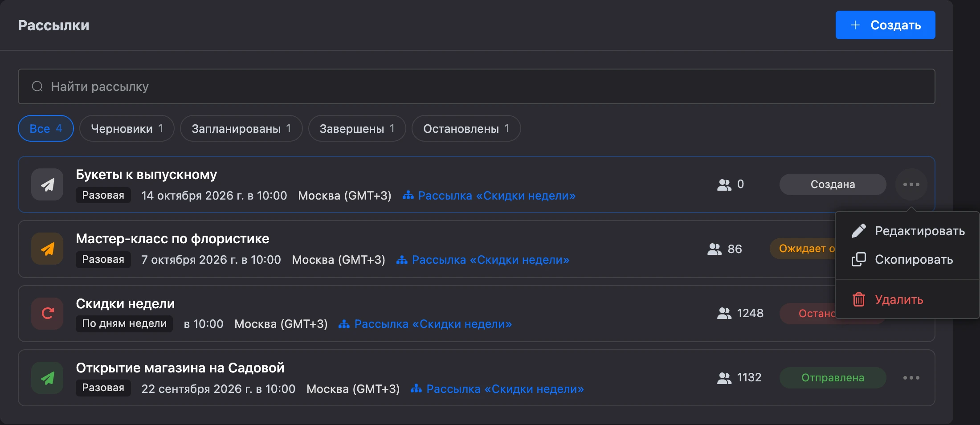This screenshot has height=425, width=980.
Task: Click the Скидки недели mailing title
Action: [125, 304]
